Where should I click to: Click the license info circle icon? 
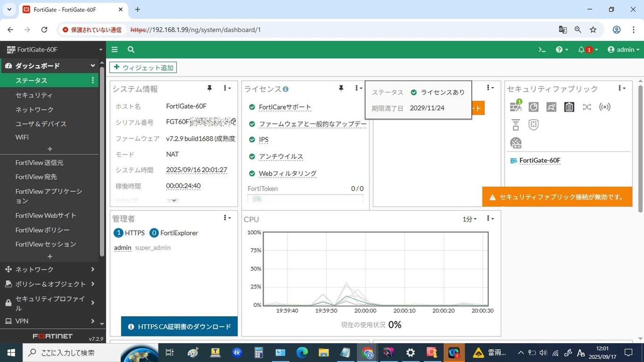click(286, 89)
